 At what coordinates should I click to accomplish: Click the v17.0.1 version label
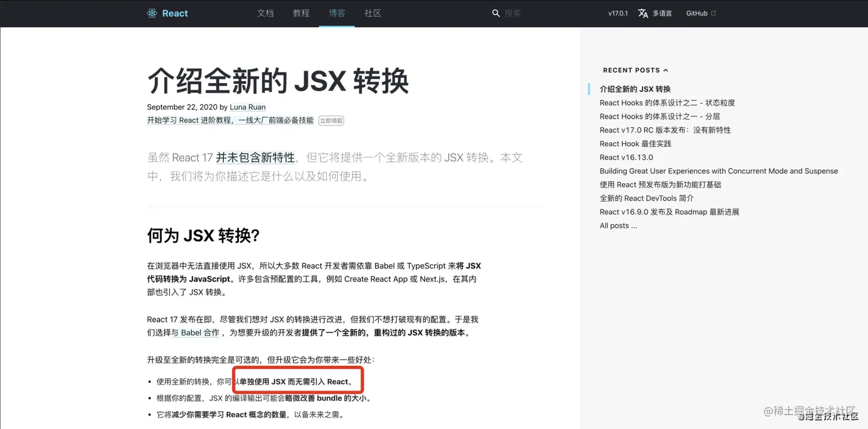click(618, 13)
